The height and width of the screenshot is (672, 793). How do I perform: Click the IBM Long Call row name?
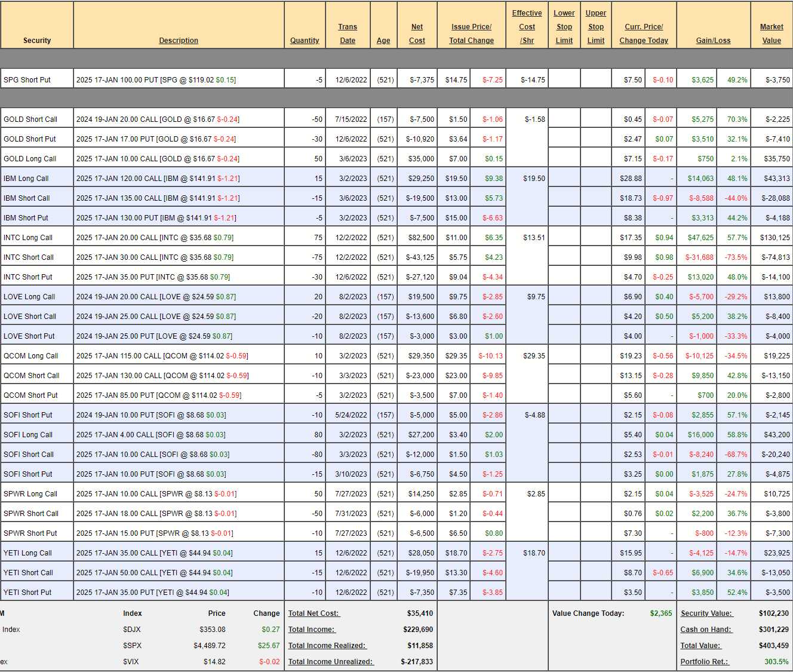(x=26, y=179)
